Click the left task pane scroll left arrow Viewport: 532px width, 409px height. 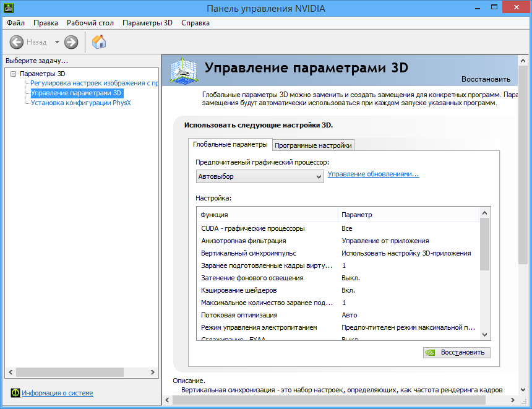[11, 372]
